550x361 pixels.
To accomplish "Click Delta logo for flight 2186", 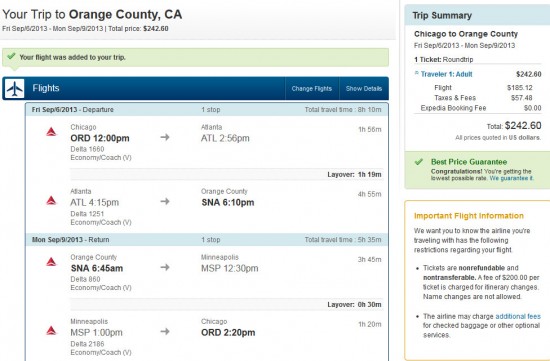I will pos(51,330).
